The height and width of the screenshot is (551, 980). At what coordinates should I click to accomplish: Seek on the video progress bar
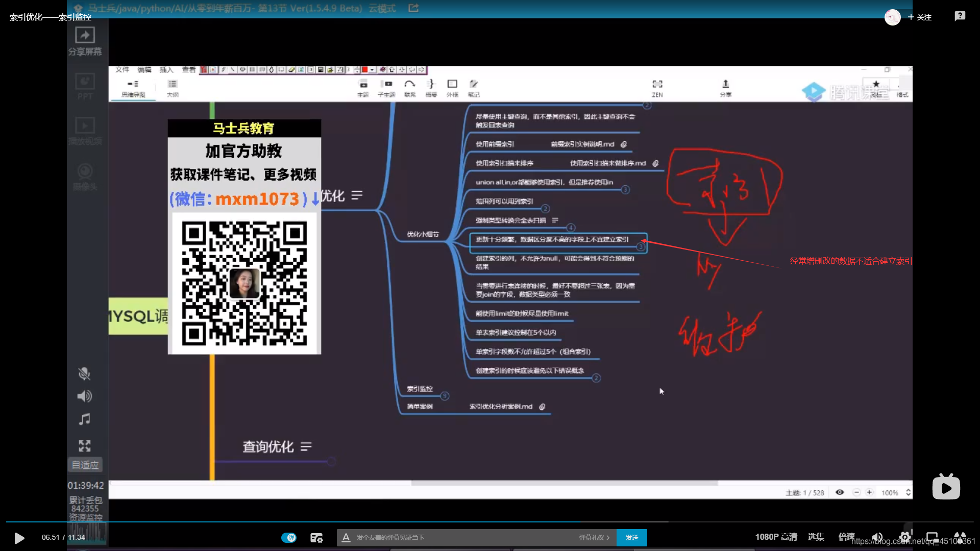click(490, 522)
